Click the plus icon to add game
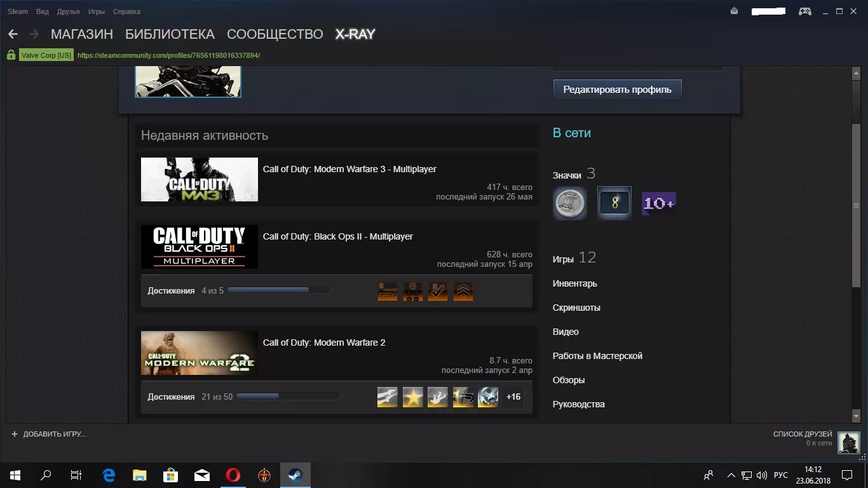This screenshot has height=488, width=868. (x=15, y=434)
